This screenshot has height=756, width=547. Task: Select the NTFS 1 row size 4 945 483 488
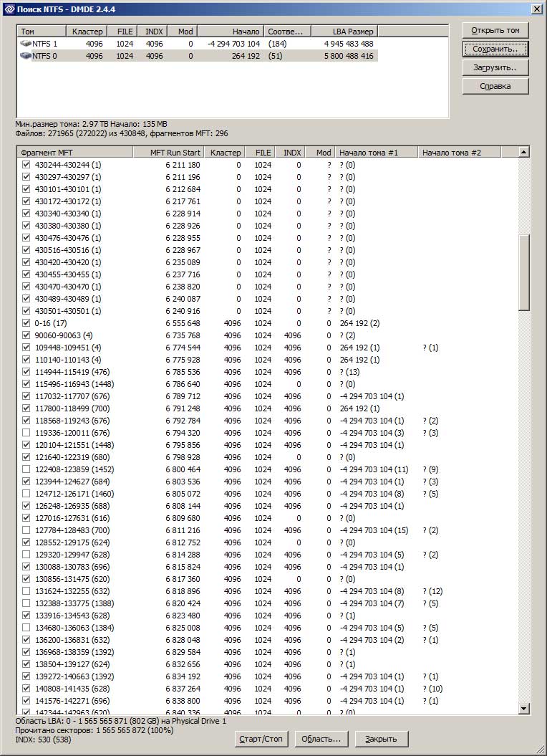pyautogui.click(x=349, y=44)
